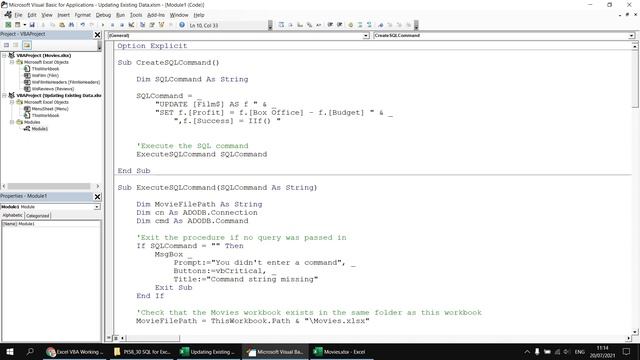Click the Indent edit toolbar icon
640x360 pixels.
pyautogui.click(x=330, y=25)
